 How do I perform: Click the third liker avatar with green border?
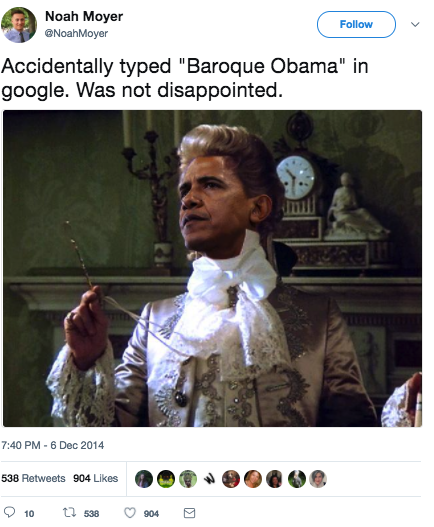[188, 479]
